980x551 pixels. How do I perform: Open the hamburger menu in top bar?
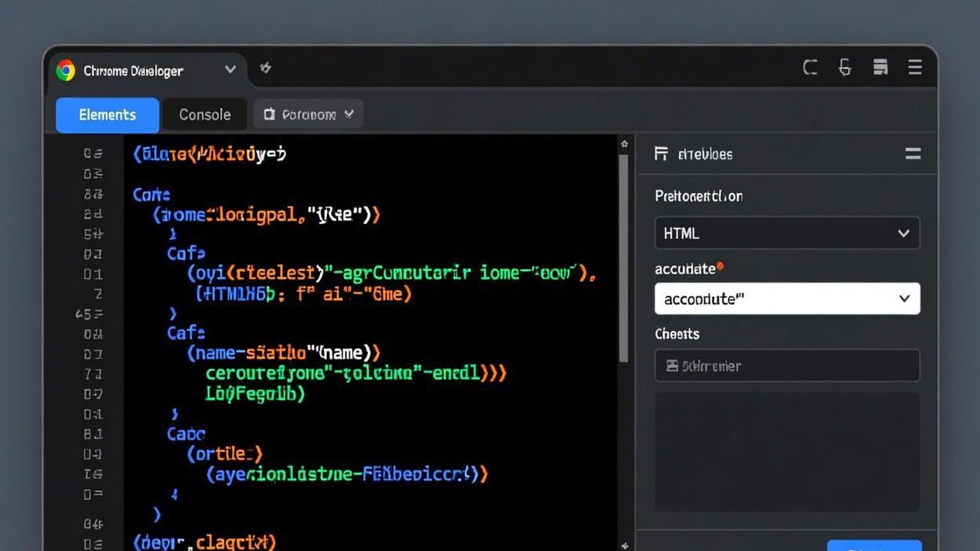[915, 68]
